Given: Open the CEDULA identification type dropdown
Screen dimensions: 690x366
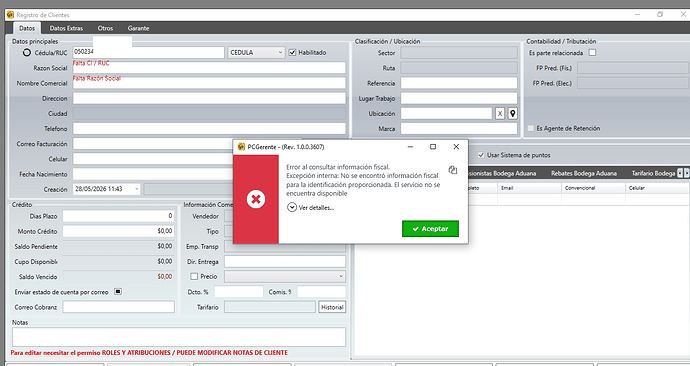Looking at the screenshot, I should pyautogui.click(x=256, y=52).
